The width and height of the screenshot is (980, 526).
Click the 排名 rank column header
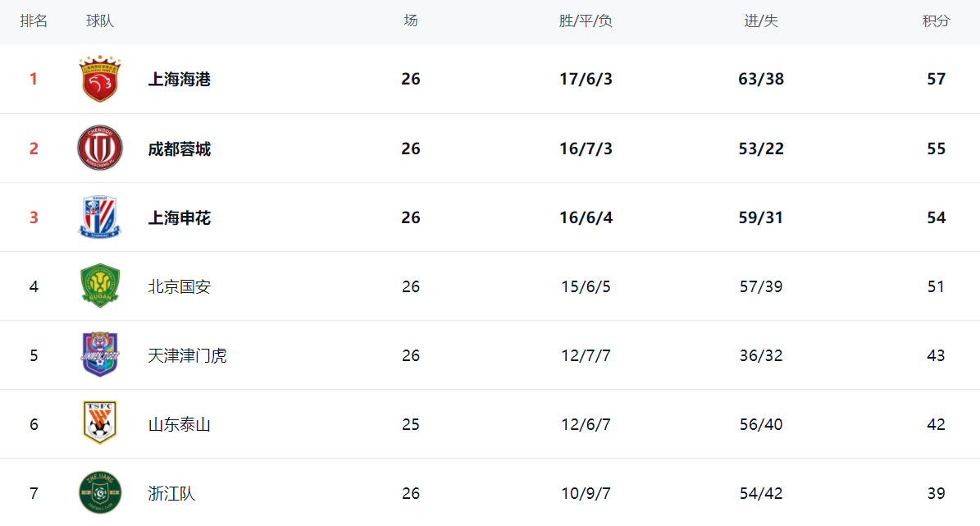click(34, 21)
